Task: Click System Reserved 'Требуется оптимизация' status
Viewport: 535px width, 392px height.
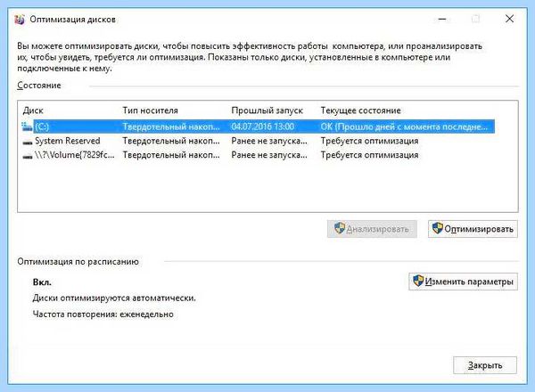Action: click(369, 141)
